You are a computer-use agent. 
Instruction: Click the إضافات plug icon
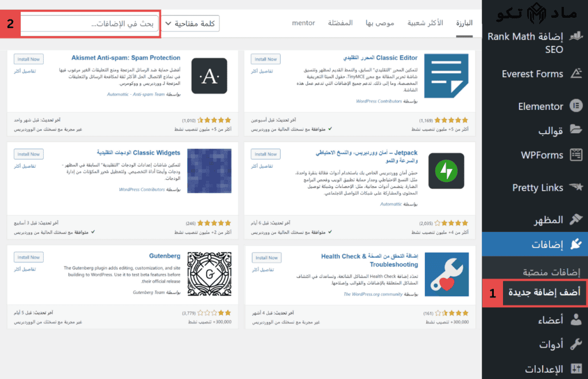click(x=576, y=245)
